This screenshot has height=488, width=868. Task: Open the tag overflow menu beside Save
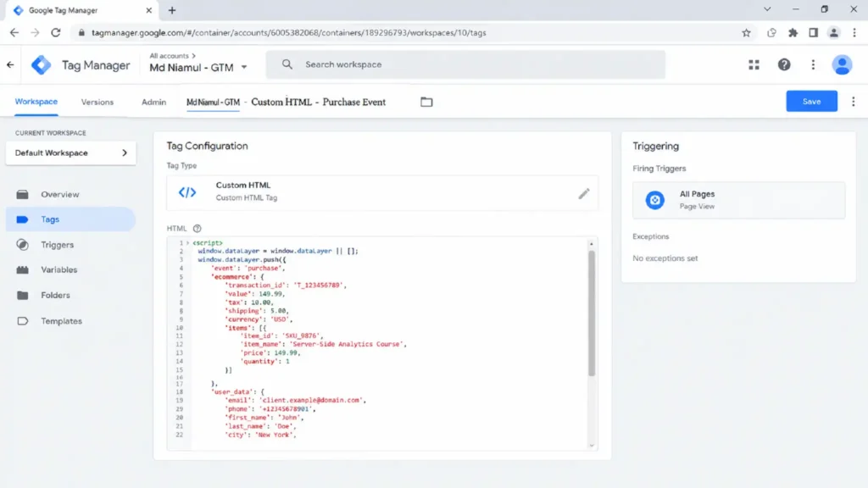click(853, 102)
